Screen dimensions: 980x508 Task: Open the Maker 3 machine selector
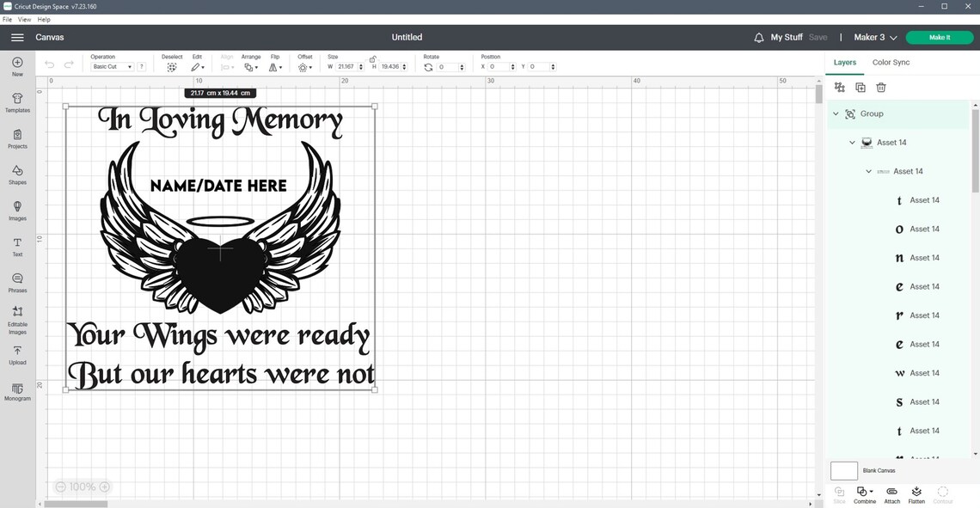click(874, 37)
